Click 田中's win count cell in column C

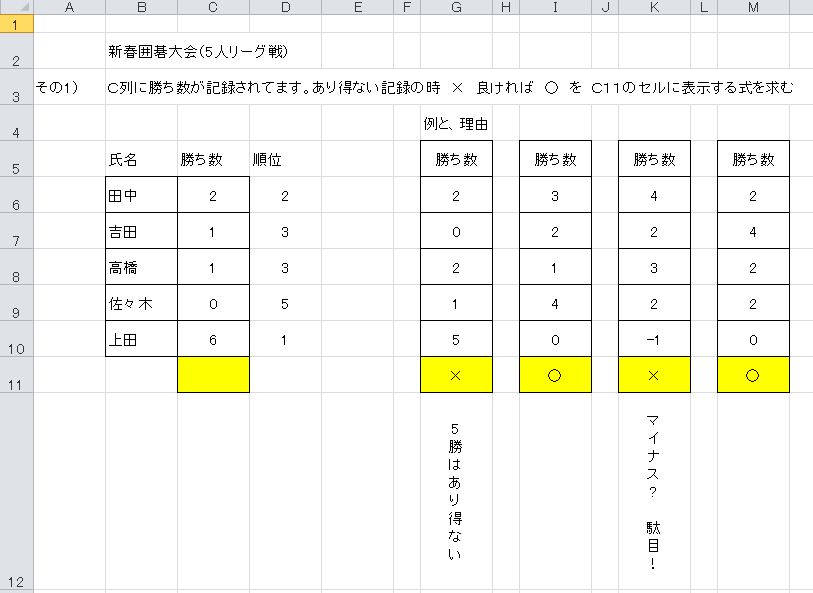(x=214, y=195)
